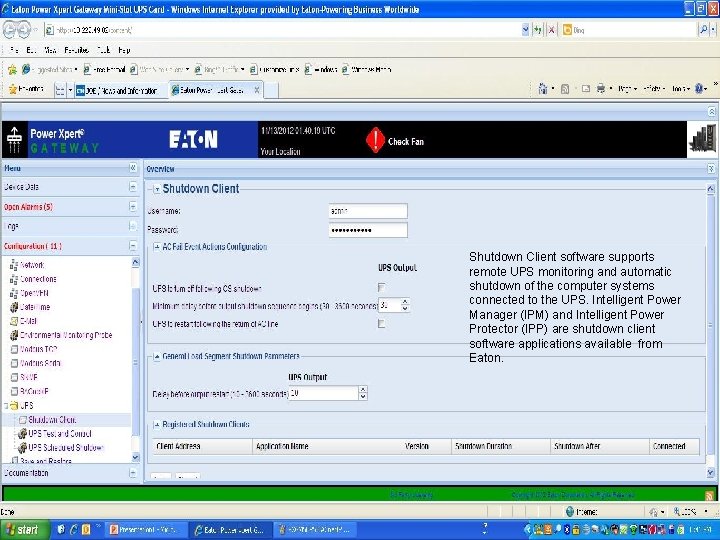Open the Tools menu in menu bar
720x540 pixels.
click(103, 50)
